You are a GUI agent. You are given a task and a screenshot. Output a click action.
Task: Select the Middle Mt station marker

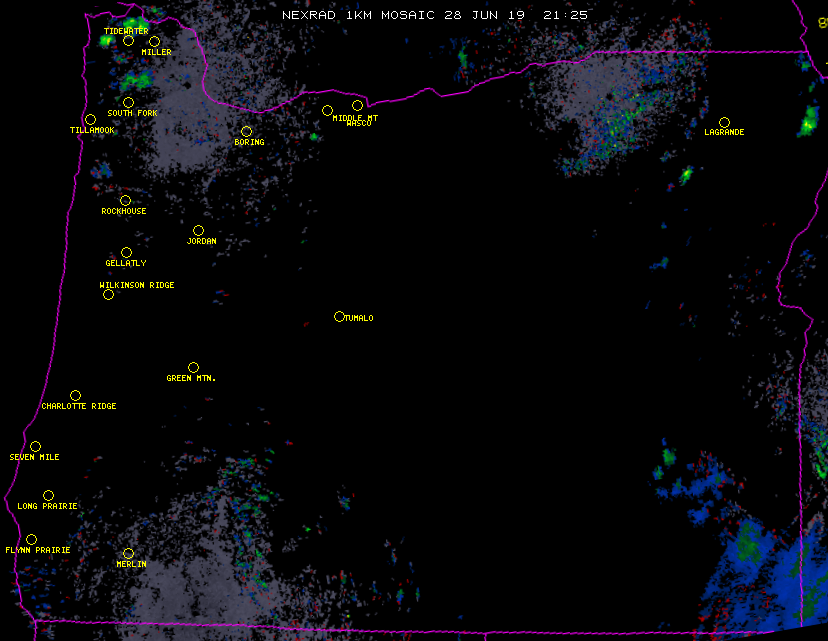click(327, 110)
